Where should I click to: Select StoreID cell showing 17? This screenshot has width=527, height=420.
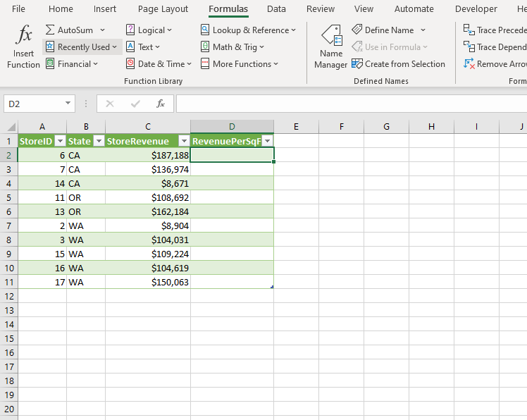coord(42,282)
